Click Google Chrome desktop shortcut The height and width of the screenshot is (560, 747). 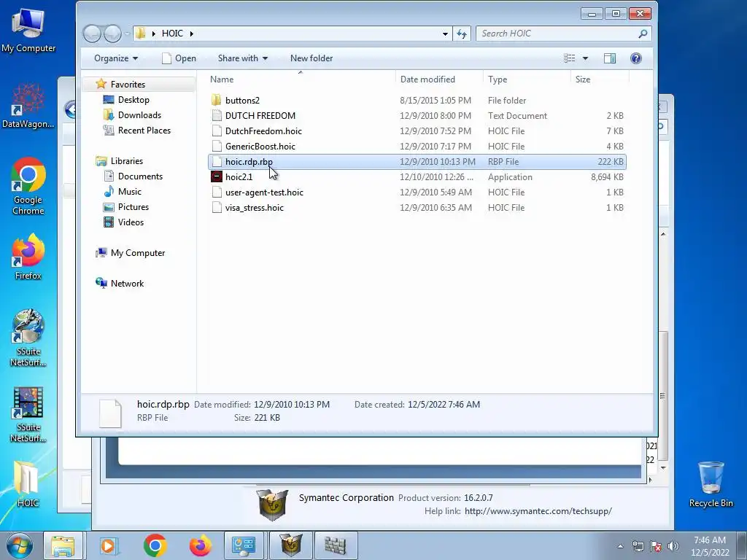pos(28,186)
